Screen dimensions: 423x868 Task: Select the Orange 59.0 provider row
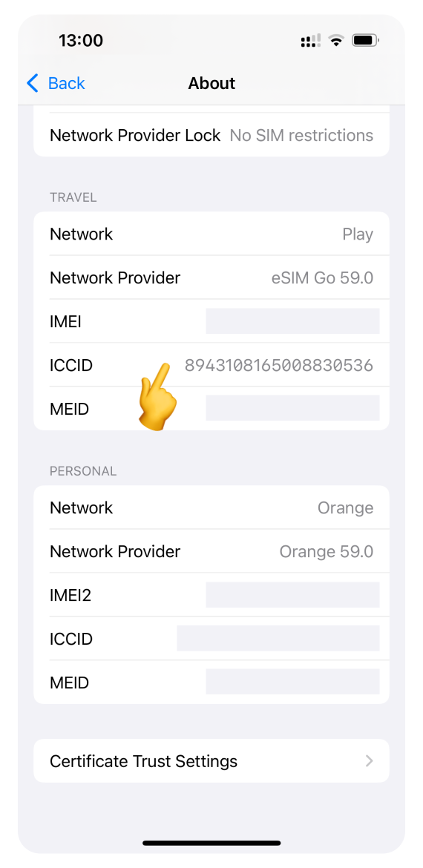pyautogui.click(x=211, y=551)
